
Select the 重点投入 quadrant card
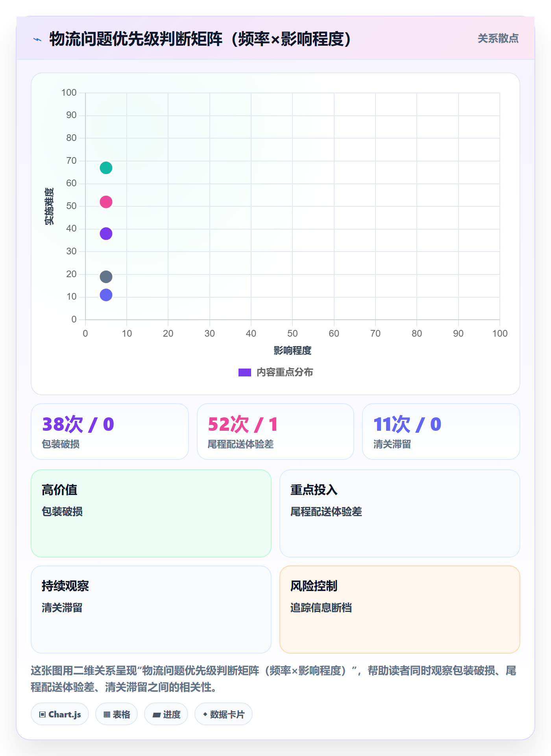click(400, 513)
